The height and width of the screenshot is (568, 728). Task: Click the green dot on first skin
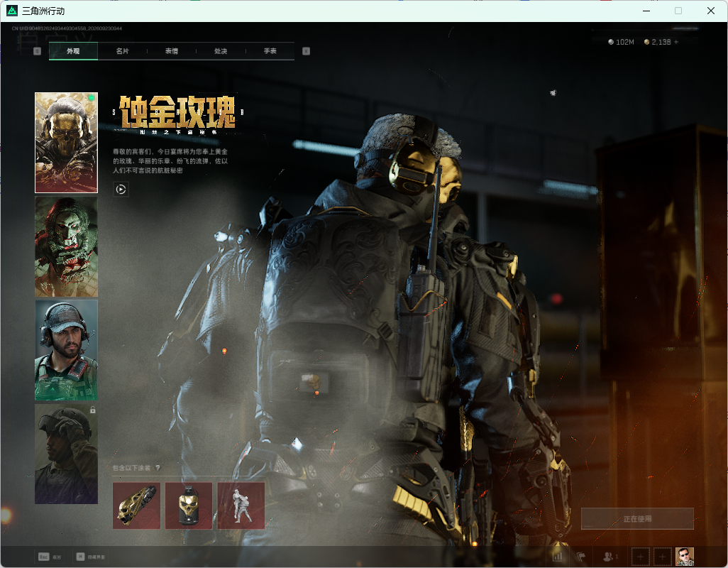[x=92, y=98]
